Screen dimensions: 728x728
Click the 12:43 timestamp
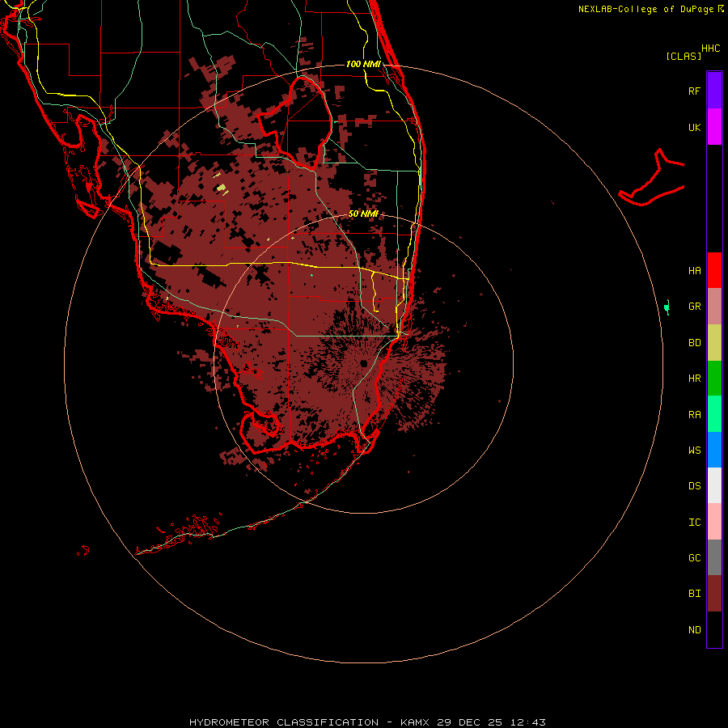pos(529,722)
